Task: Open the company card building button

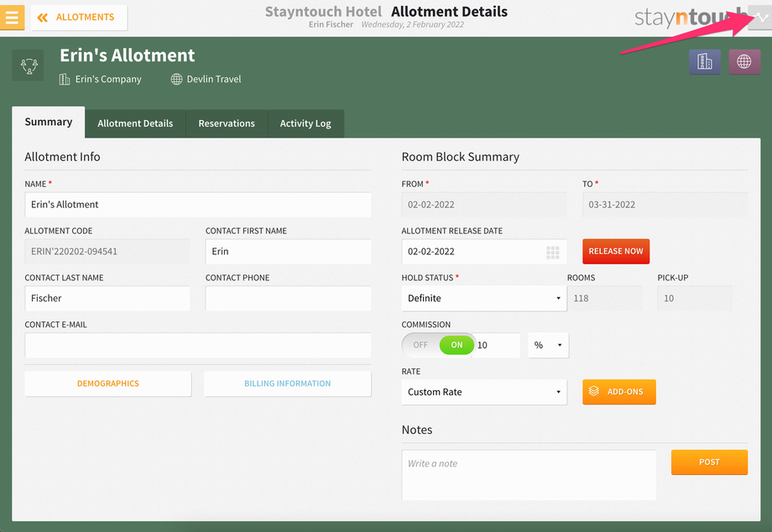Action: point(705,61)
